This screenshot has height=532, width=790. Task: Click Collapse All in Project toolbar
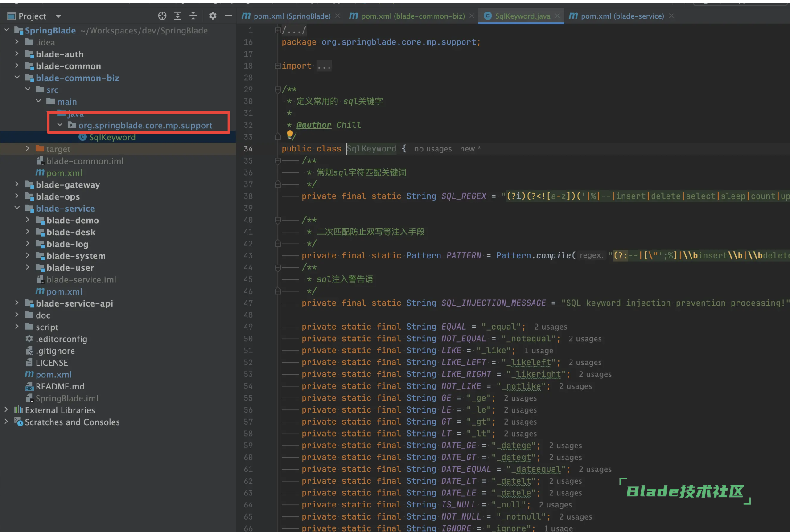click(193, 16)
